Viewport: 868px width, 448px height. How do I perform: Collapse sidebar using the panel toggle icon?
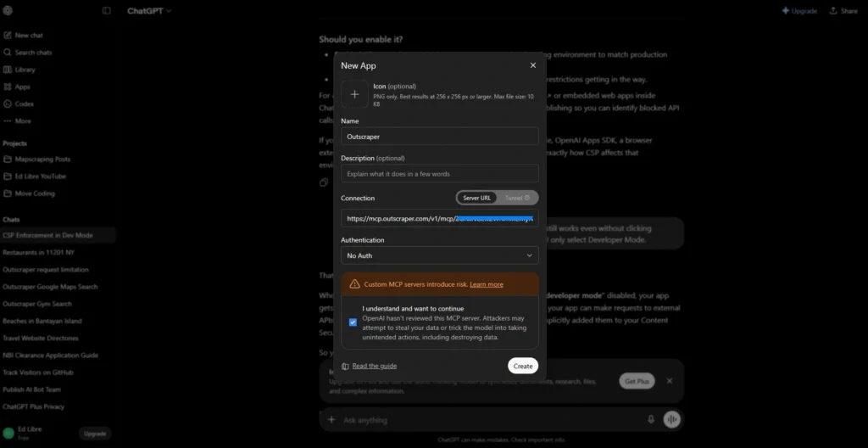tap(106, 10)
